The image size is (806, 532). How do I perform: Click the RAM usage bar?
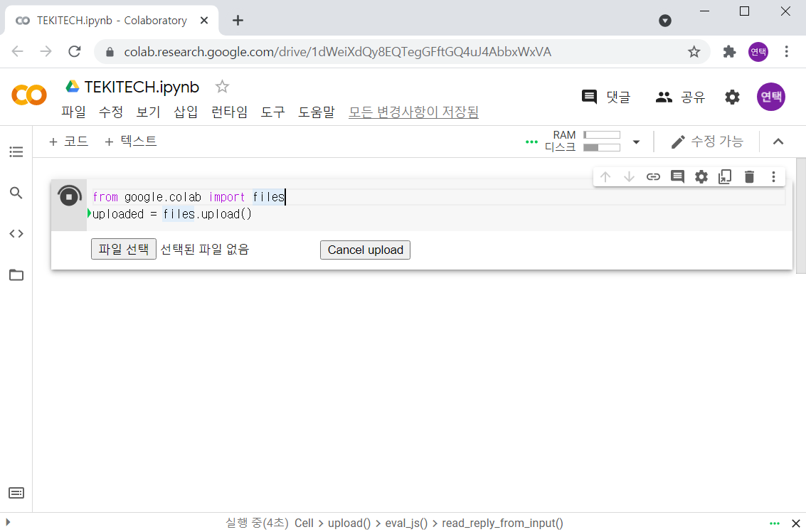coord(602,134)
